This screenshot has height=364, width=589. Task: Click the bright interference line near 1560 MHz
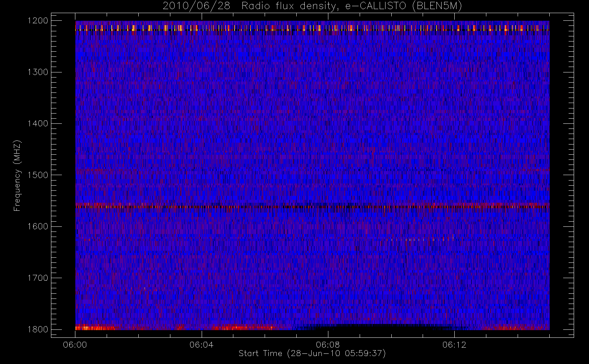312,206
